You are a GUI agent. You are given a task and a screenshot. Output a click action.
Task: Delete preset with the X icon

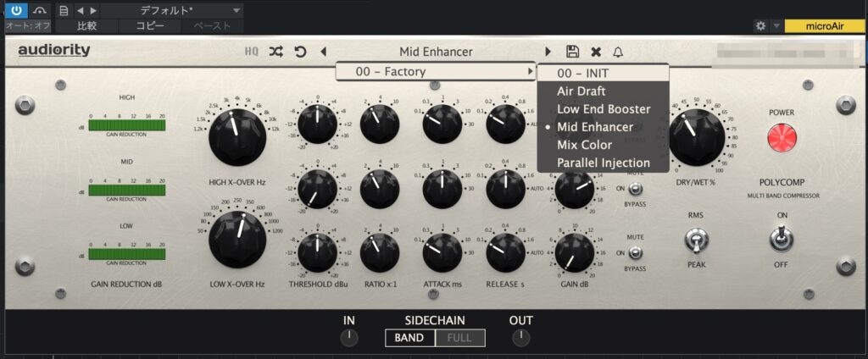[595, 52]
